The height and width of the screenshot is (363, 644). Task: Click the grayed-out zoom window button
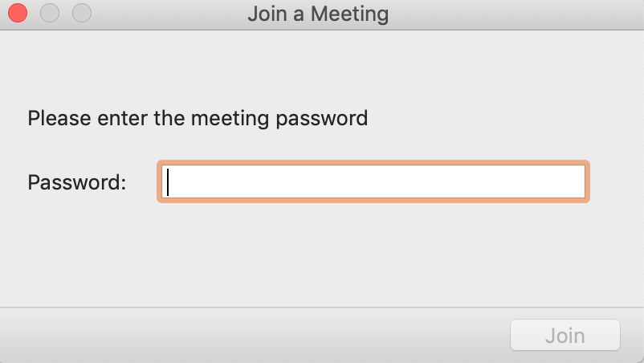point(82,14)
